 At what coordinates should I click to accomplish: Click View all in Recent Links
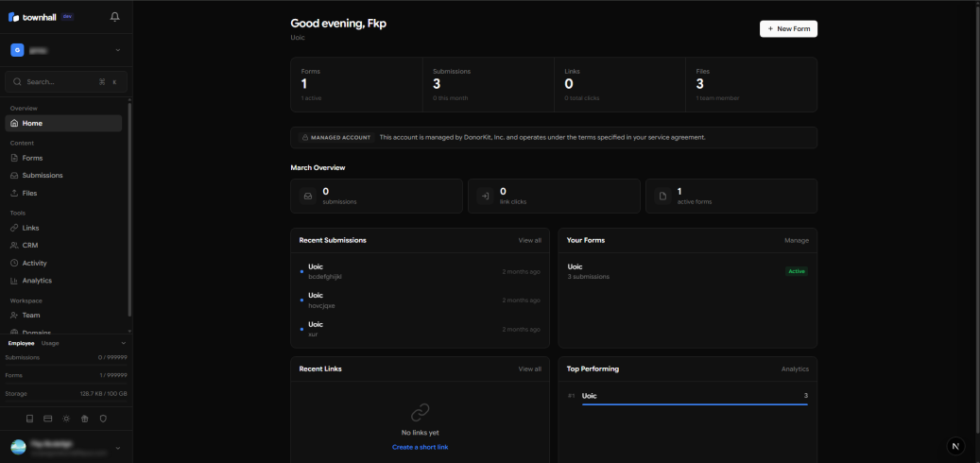point(529,369)
